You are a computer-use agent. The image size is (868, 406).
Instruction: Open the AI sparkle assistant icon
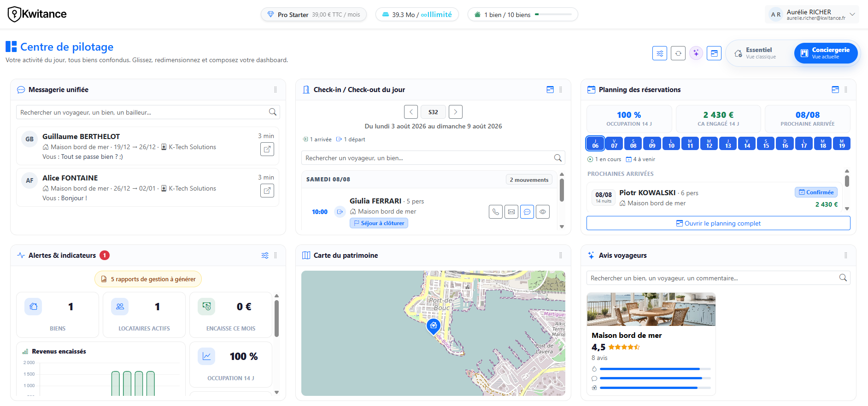(x=696, y=53)
